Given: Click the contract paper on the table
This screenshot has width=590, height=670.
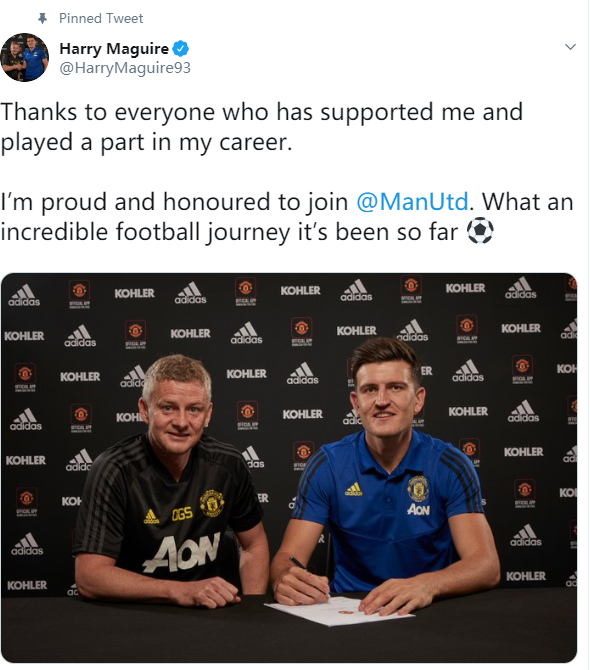Looking at the screenshot, I should click(x=339, y=611).
